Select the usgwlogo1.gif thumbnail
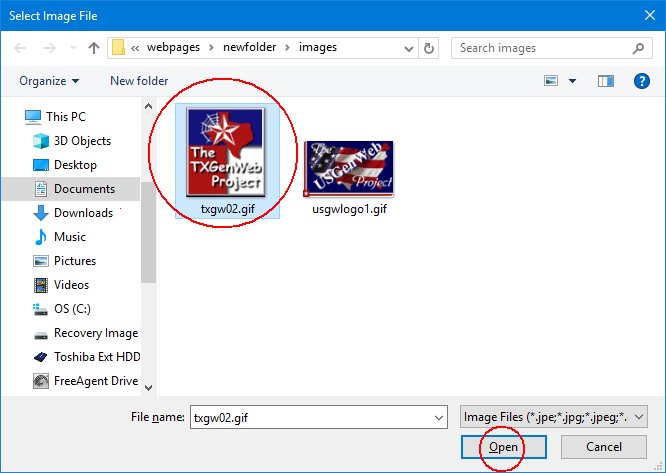This screenshot has height=473, width=666. [x=348, y=169]
